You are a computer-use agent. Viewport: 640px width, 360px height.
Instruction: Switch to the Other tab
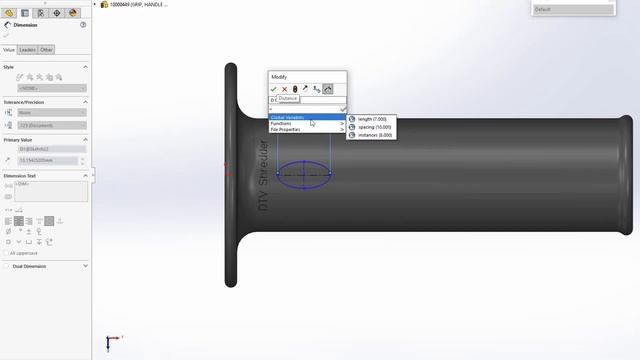click(x=46, y=50)
